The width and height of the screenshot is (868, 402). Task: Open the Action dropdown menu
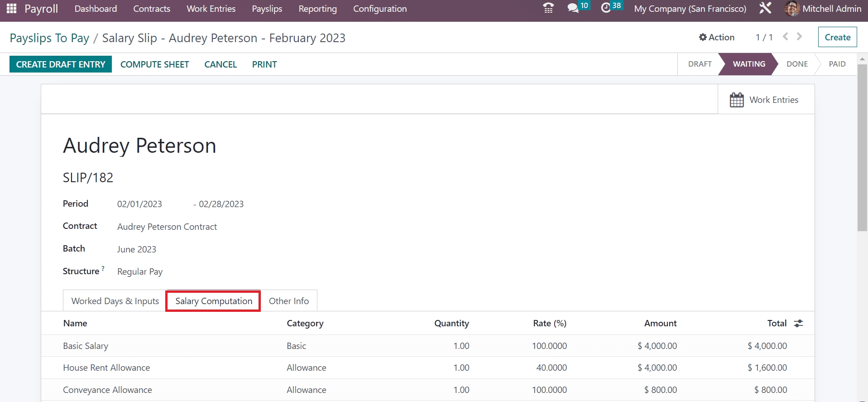tap(717, 37)
